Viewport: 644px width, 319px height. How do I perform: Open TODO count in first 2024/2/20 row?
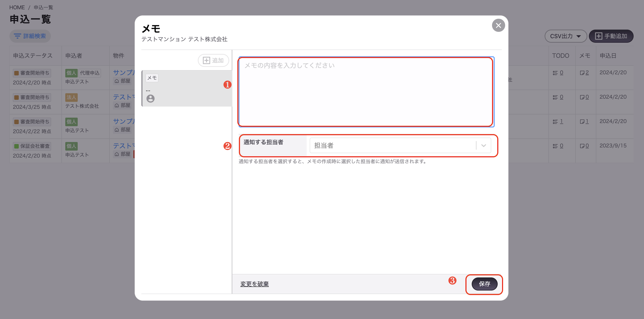tap(561, 72)
